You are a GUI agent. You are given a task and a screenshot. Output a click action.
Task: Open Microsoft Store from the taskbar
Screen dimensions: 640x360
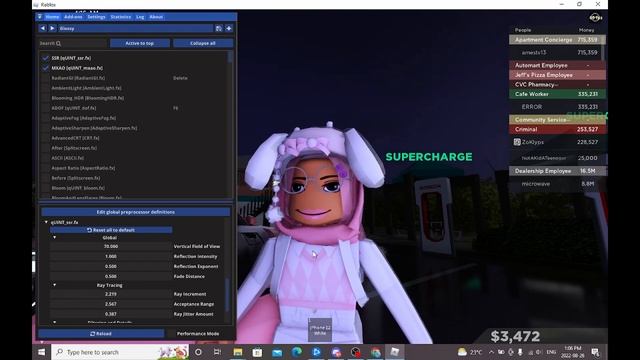pos(257,352)
